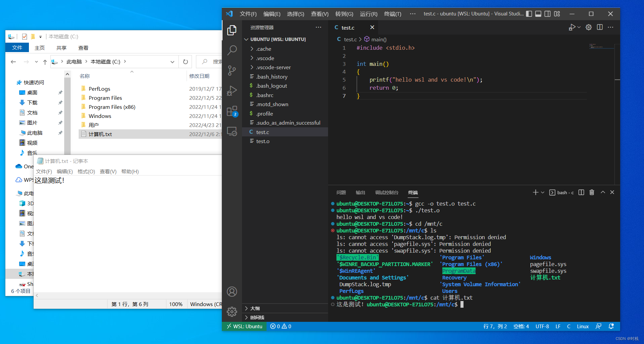Click the Run or Debug play icon in editor
Image resolution: width=644 pixels, height=344 pixels.
point(572,27)
